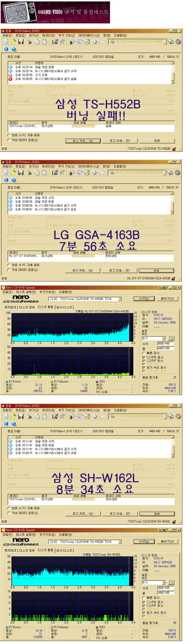This screenshot has width=193, height=644.
Task: Click '로그 저장' button in TS-H552B burn window
Action: click(x=83, y=141)
